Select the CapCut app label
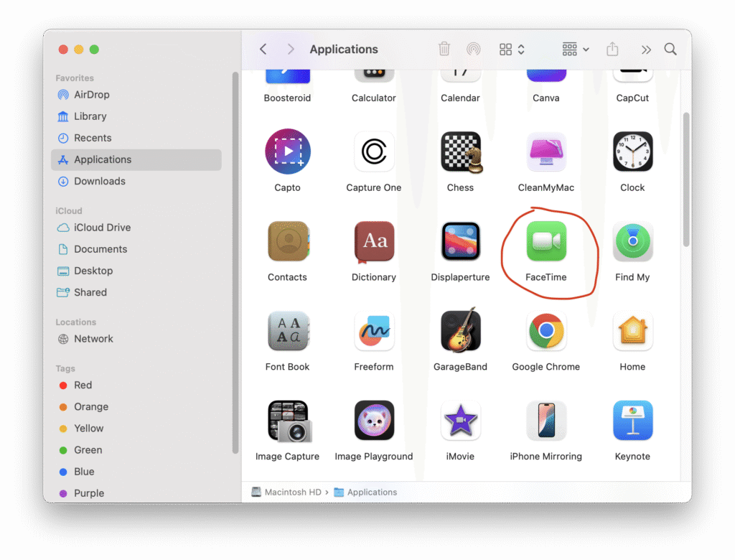The height and width of the screenshot is (560, 735). (x=632, y=98)
